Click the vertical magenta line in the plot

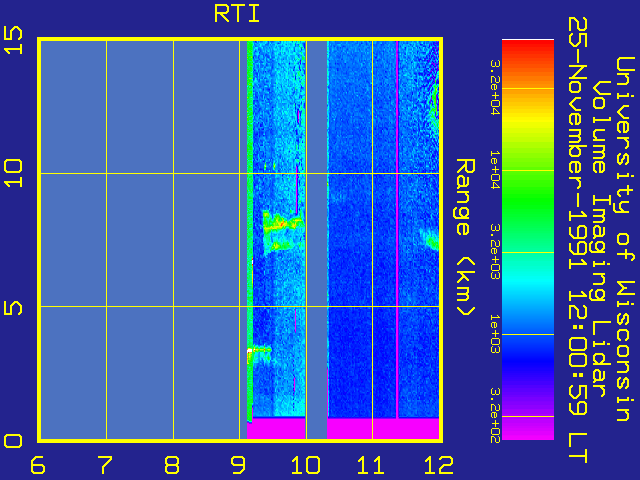[397, 229]
